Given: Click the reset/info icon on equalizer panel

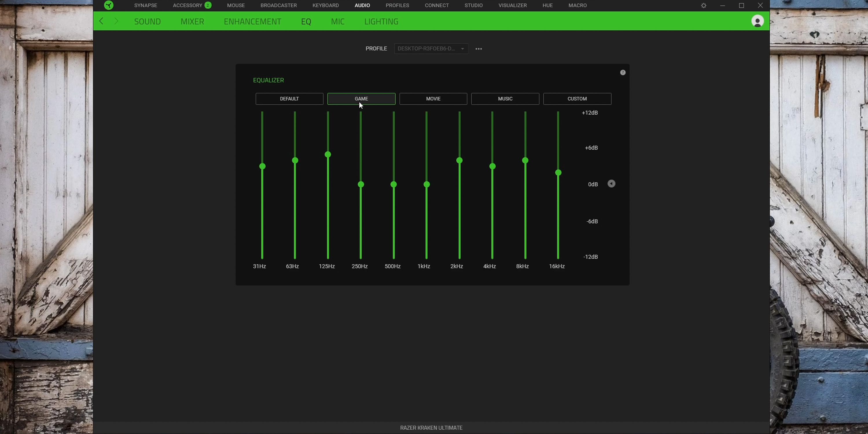Looking at the screenshot, I should tap(623, 73).
